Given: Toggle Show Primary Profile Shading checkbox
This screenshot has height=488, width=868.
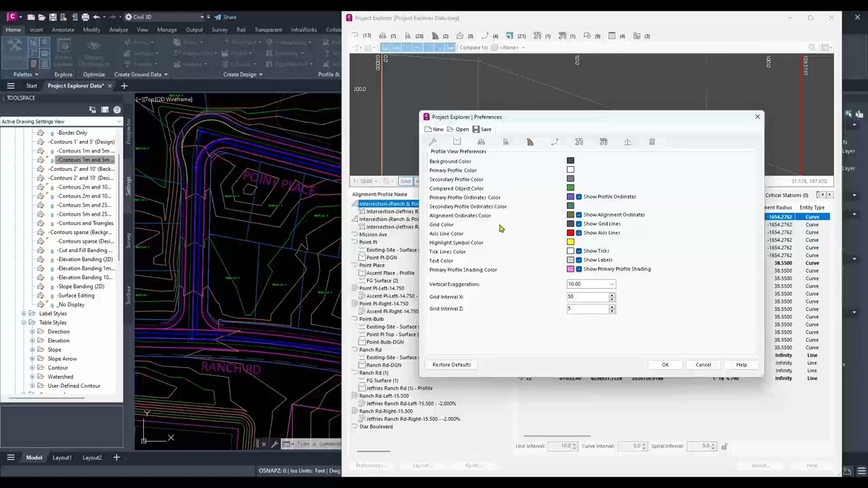Looking at the screenshot, I should pos(578,269).
